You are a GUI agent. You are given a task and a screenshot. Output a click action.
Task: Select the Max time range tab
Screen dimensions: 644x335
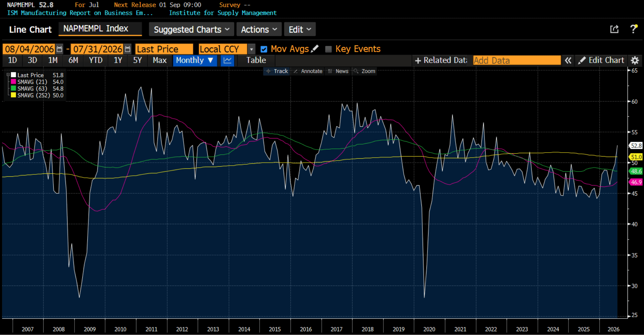(159, 60)
